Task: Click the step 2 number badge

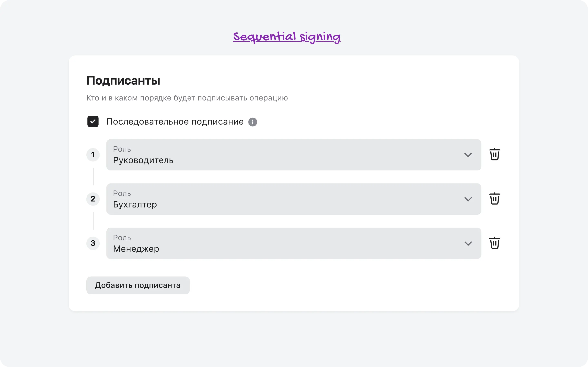Action: pyautogui.click(x=93, y=199)
